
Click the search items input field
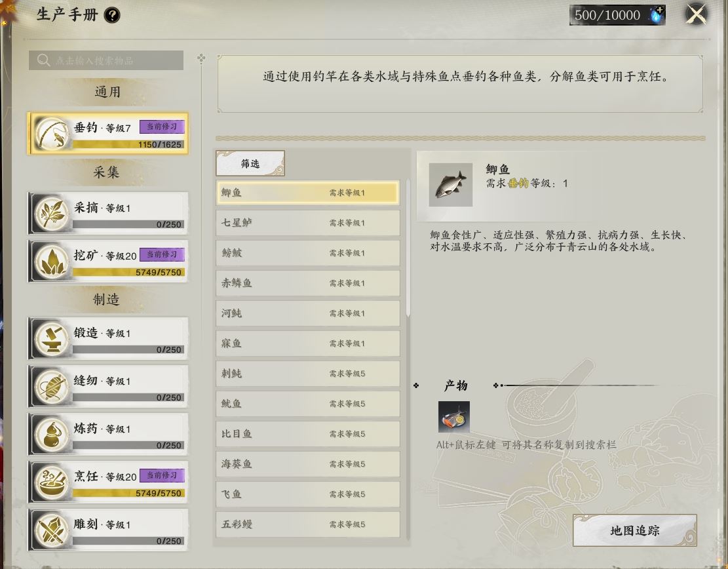click(106, 60)
